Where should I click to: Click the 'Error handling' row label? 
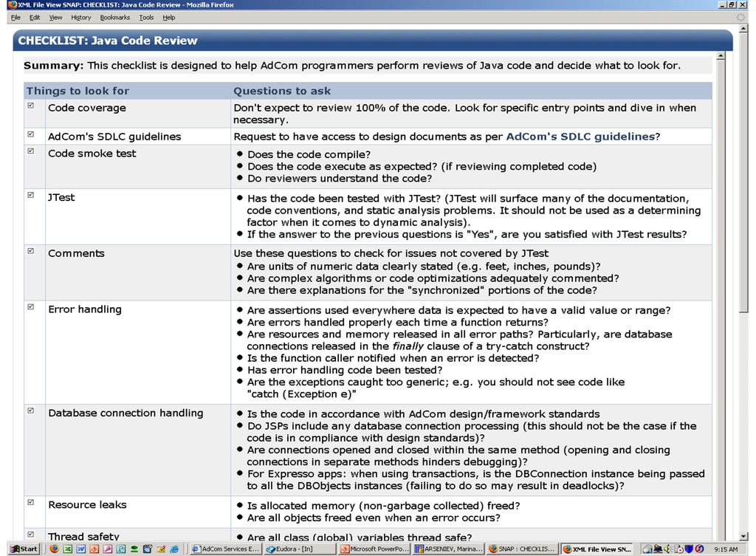[x=85, y=309]
